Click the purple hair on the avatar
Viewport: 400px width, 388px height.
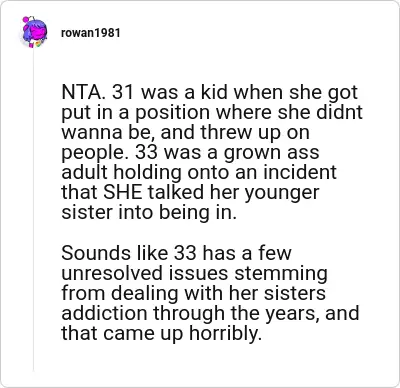tap(37, 27)
